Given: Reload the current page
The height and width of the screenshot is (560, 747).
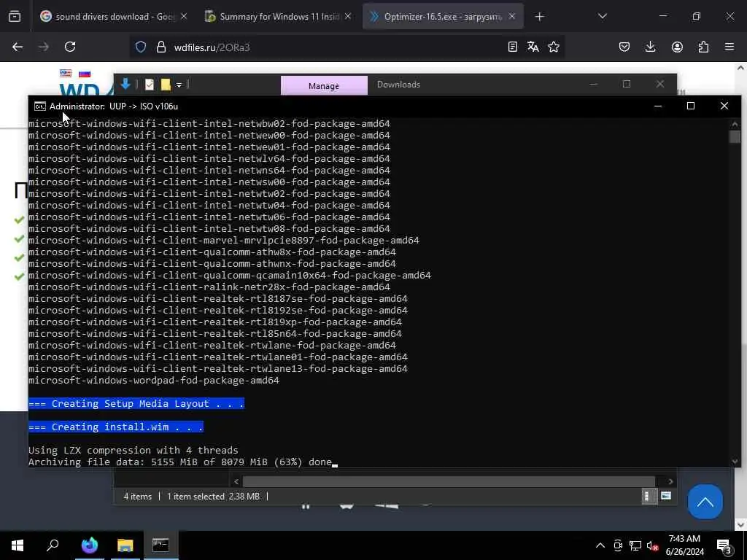Looking at the screenshot, I should [70, 47].
